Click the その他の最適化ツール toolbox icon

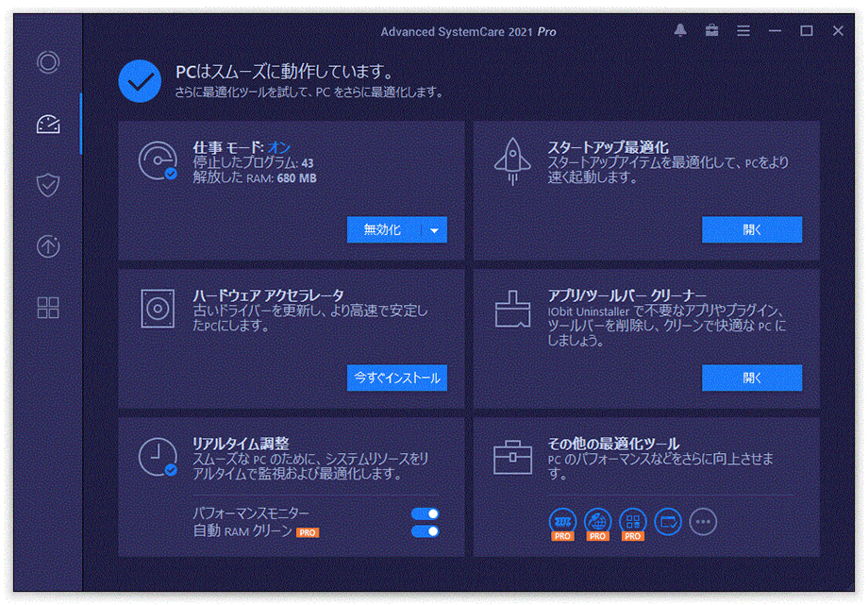[x=512, y=457]
